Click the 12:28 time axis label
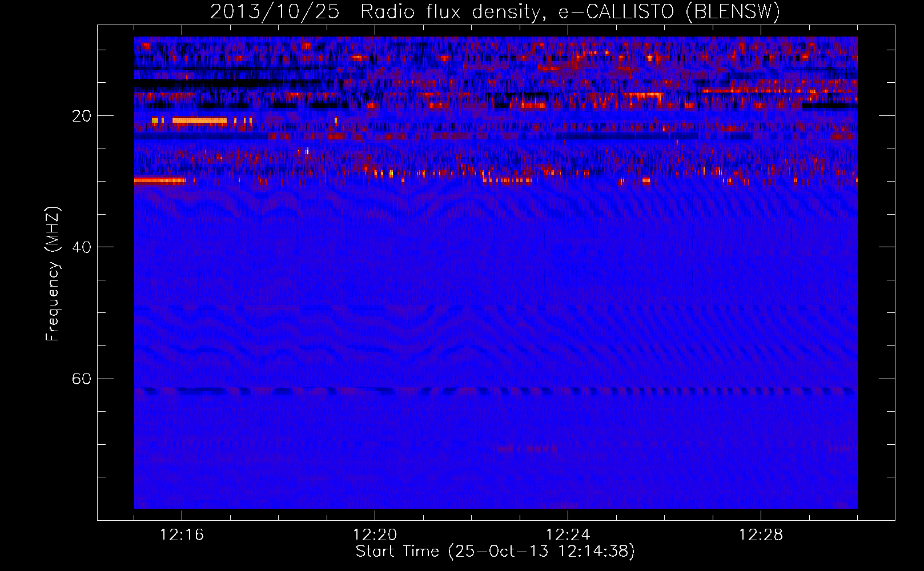 click(761, 535)
